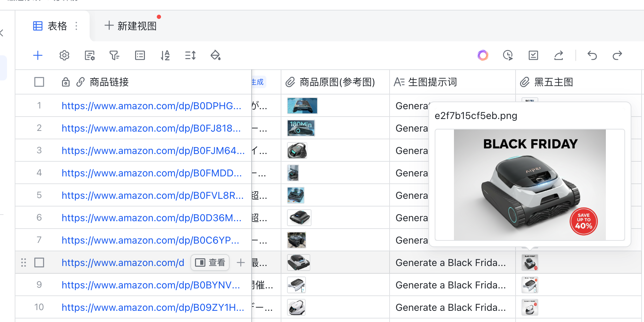Toggle the select-all checkbox in header
The image size is (644, 322).
pyautogui.click(x=39, y=82)
